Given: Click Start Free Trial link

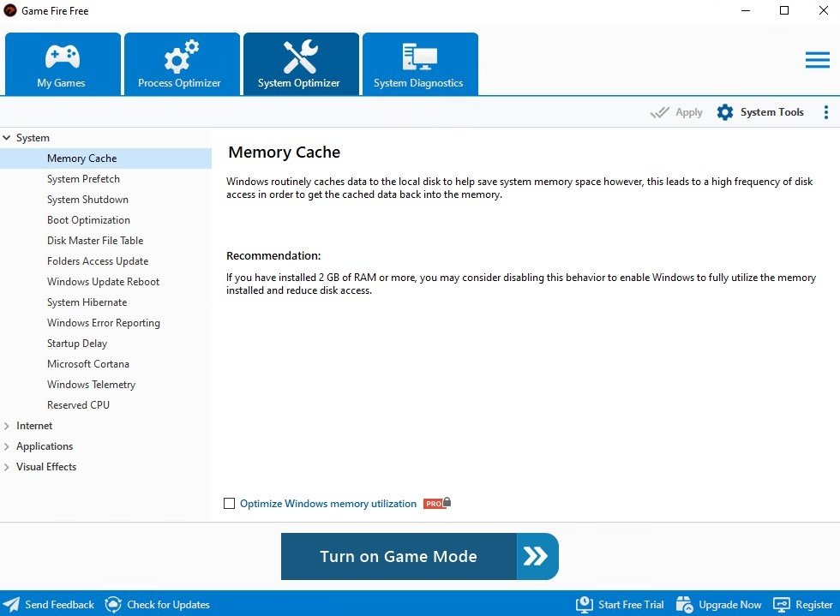Looking at the screenshot, I should (619, 605).
